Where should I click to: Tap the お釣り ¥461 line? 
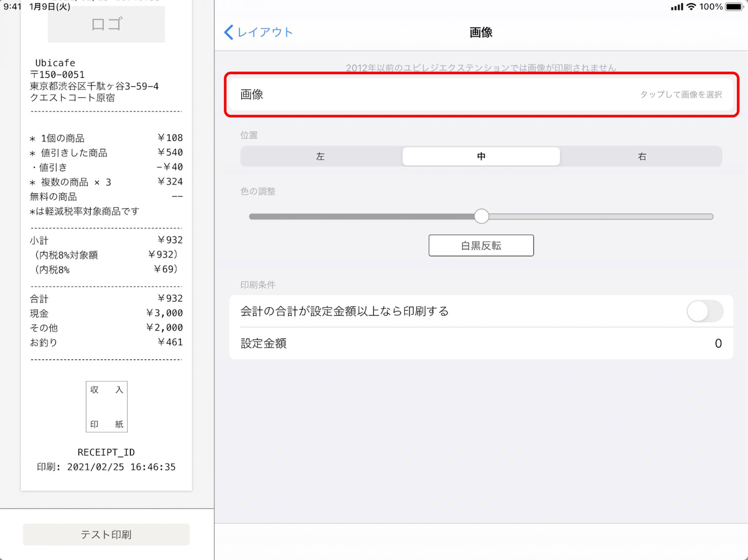coord(106,342)
